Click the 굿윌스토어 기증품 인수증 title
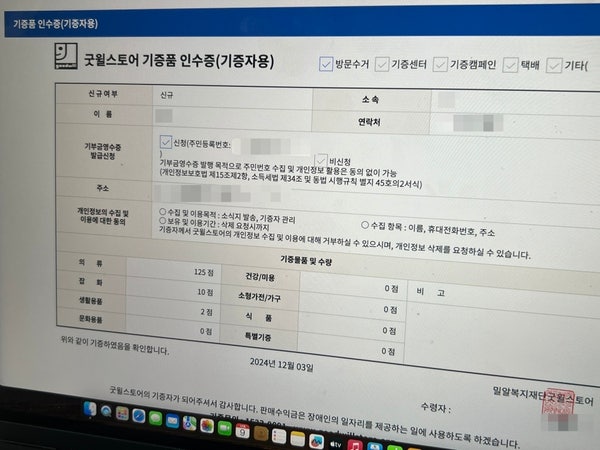Viewport: 600px width, 450px height. 179,61
